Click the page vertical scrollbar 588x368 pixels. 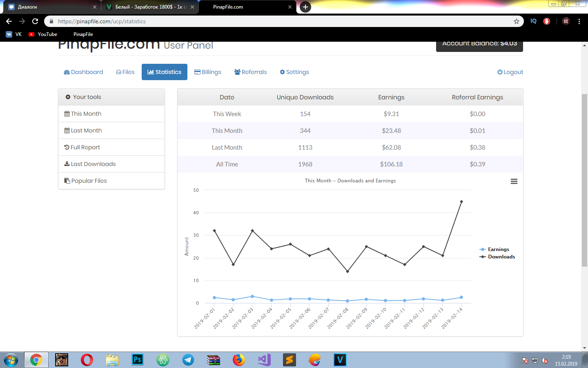pyautogui.click(x=584, y=180)
